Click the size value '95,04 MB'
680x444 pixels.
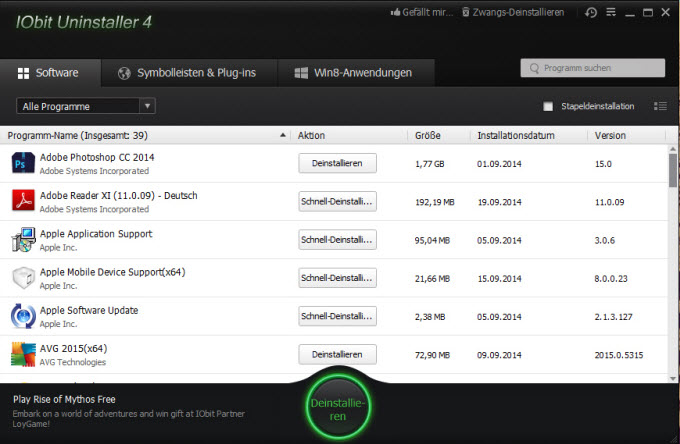tap(432, 240)
